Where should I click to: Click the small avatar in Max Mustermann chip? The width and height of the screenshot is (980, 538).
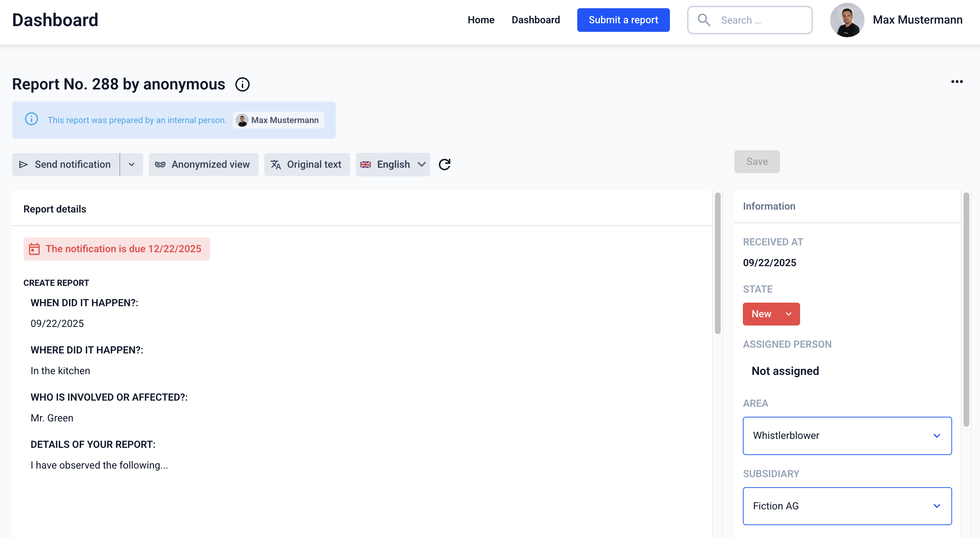pyautogui.click(x=242, y=120)
